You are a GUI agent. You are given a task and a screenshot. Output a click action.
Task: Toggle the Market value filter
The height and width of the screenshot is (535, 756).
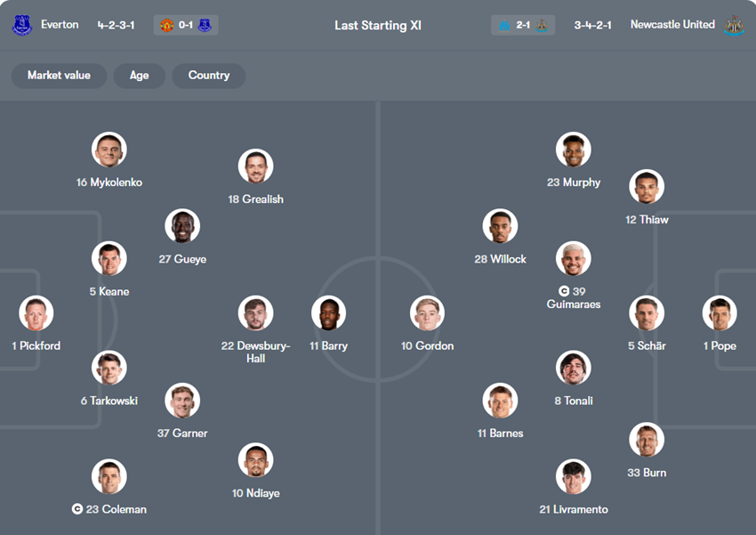[x=59, y=76]
